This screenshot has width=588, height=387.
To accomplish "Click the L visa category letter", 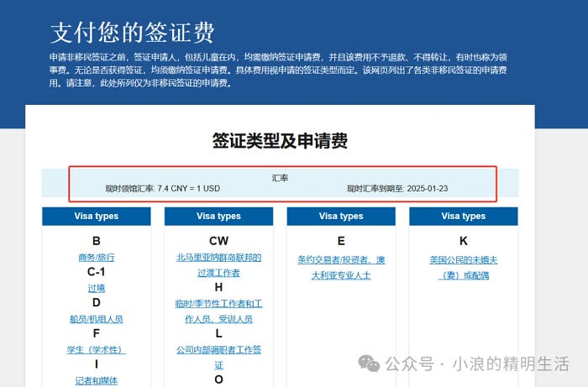I will point(218,333).
